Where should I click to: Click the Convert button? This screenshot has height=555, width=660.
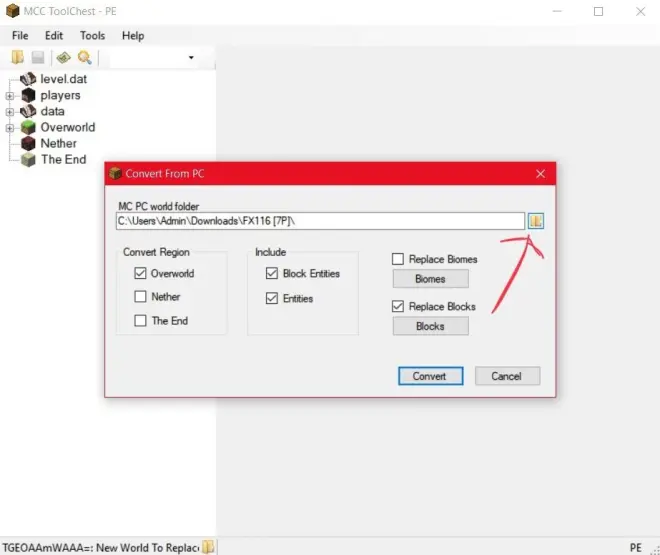(x=431, y=376)
